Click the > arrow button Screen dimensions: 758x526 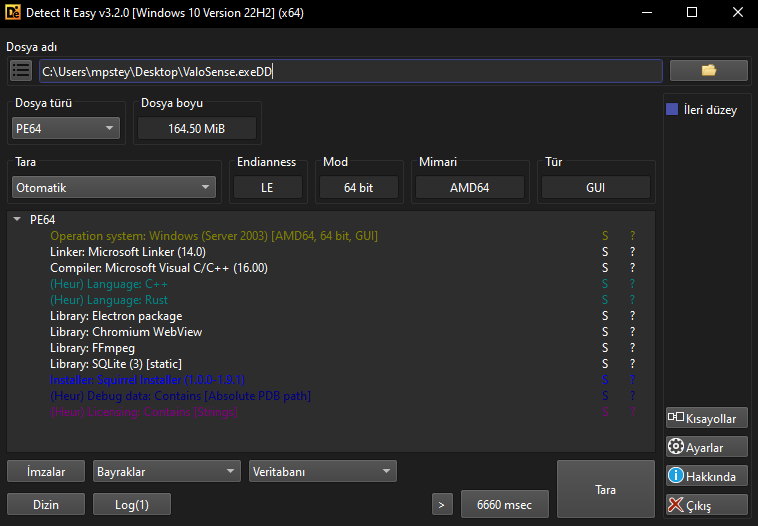442,504
